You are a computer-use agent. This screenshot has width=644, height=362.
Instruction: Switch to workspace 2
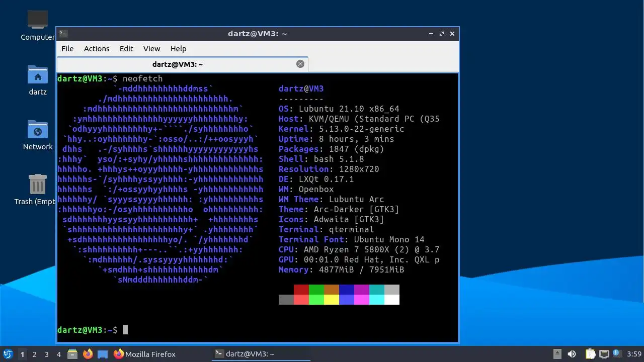coord(35,354)
